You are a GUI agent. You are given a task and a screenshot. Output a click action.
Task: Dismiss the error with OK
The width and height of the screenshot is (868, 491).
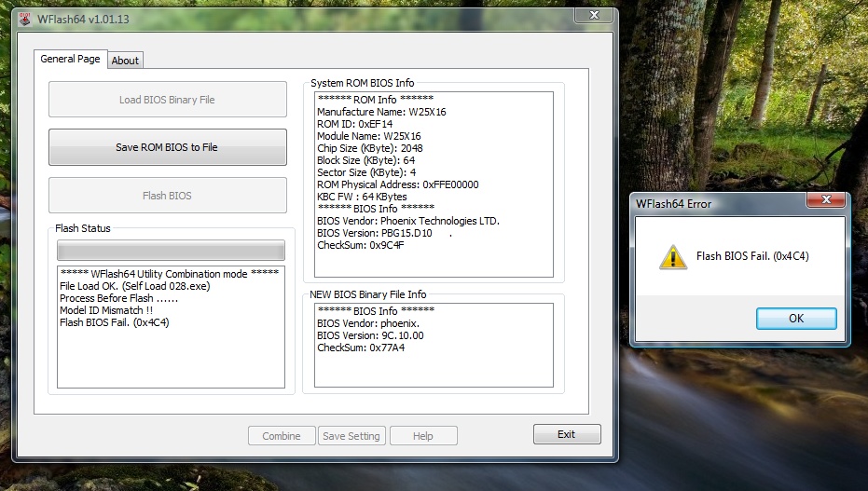click(x=796, y=319)
